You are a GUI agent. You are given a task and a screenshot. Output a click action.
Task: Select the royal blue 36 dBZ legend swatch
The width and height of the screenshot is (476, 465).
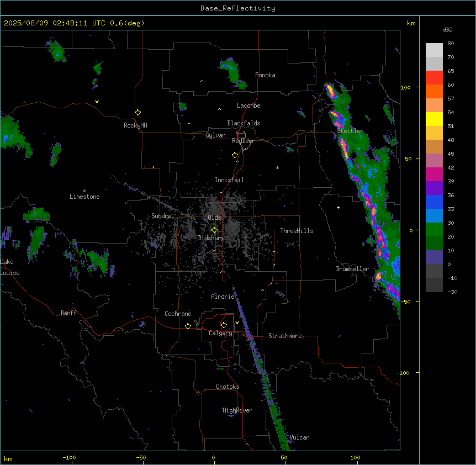pos(434,202)
